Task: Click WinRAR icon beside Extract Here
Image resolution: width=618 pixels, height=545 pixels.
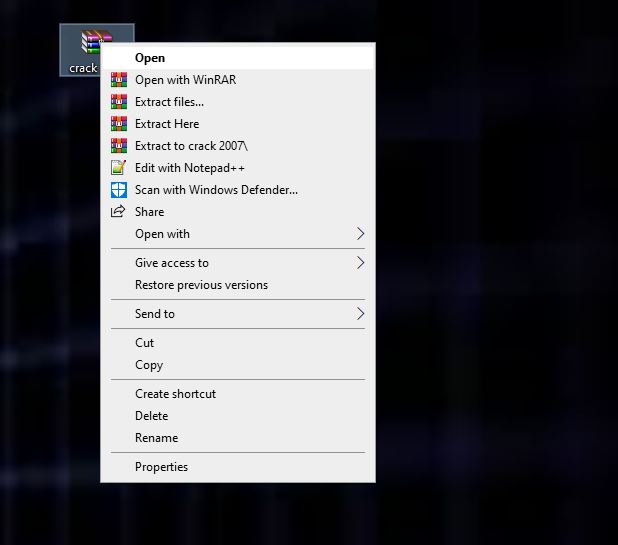Action: [119, 124]
